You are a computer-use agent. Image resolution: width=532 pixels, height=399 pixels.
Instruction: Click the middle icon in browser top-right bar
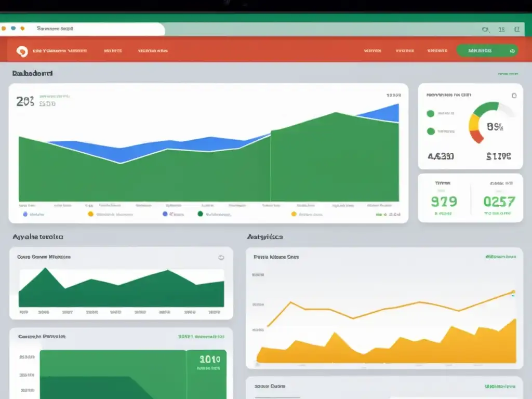[501, 30]
